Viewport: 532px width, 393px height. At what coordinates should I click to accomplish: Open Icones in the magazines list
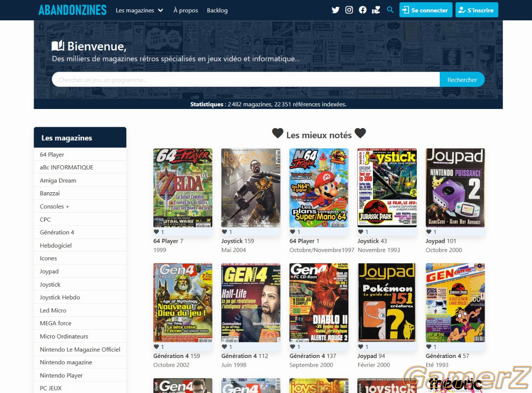point(80,258)
